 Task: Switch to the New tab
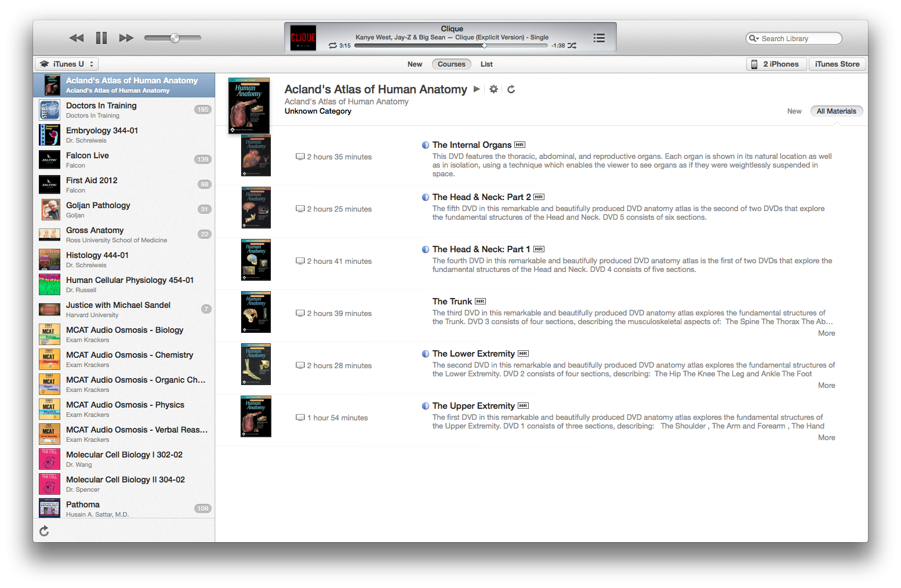click(x=415, y=64)
